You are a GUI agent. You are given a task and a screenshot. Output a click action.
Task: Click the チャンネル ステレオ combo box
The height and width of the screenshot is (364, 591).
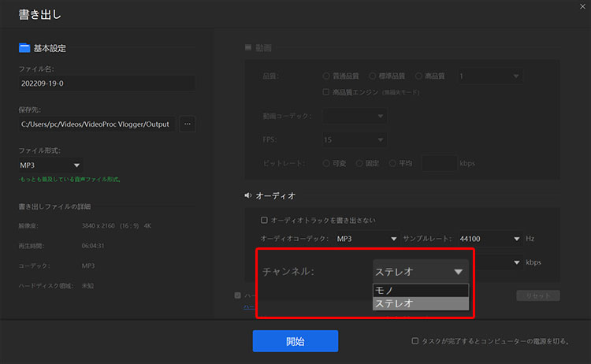(x=421, y=272)
